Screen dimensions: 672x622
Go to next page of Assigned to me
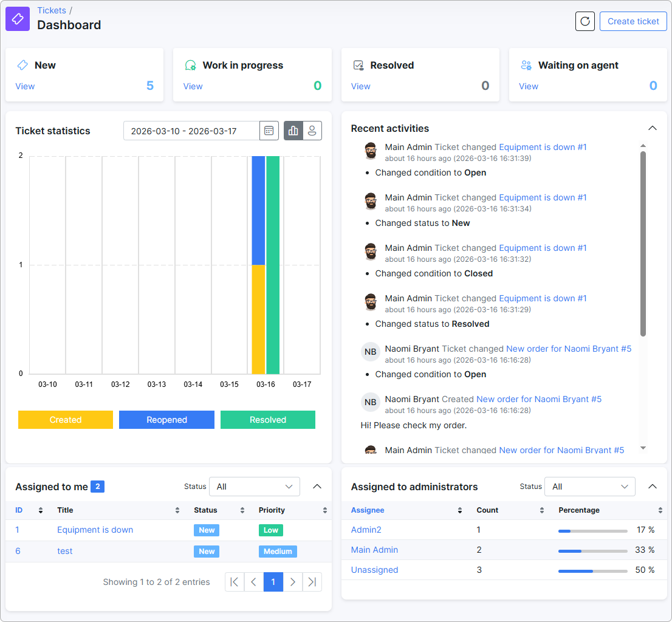293,582
